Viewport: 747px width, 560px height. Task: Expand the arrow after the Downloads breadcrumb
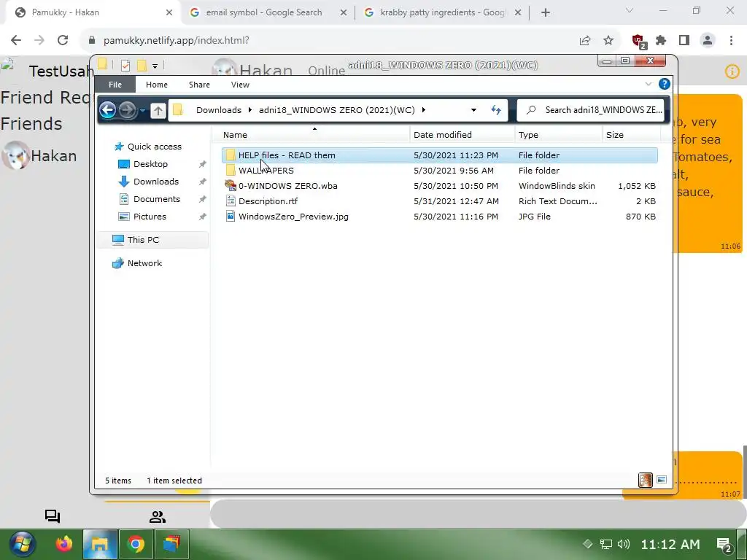[249, 110]
